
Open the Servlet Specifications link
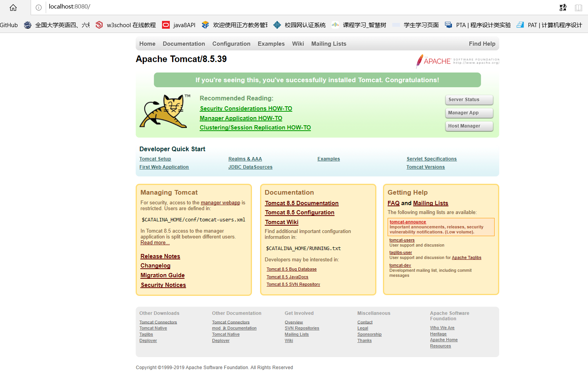(431, 159)
